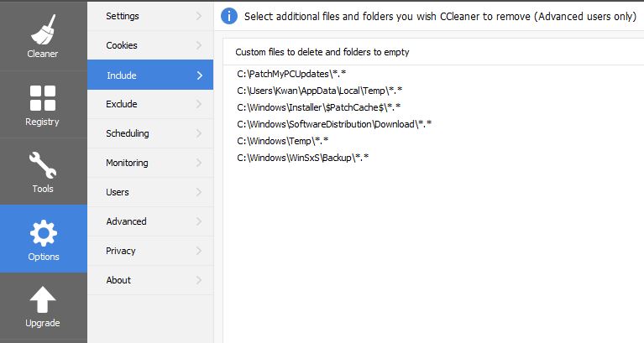Open the Settings options page
The width and height of the screenshot is (644, 343).
tap(123, 16)
